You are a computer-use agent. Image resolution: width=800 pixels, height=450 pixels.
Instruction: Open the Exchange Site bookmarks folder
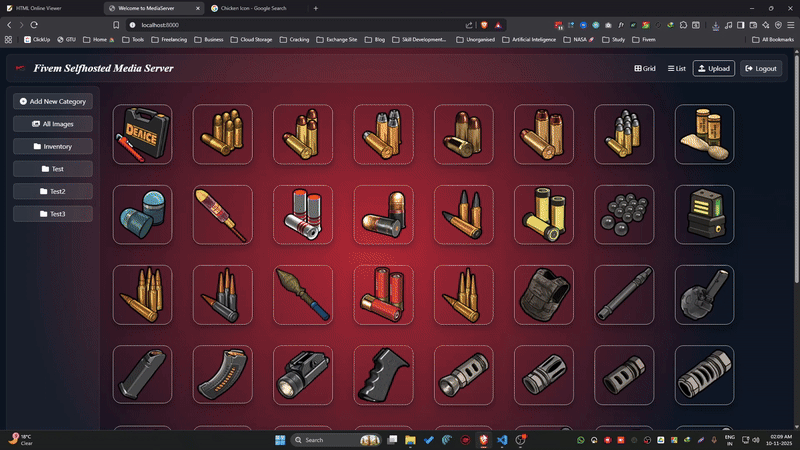tap(337, 39)
